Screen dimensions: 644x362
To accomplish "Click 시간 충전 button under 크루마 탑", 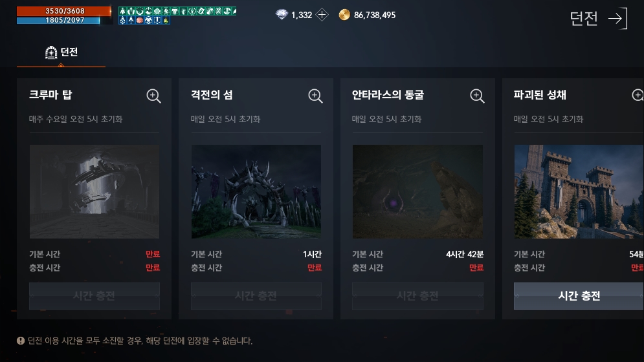I will (x=94, y=296).
